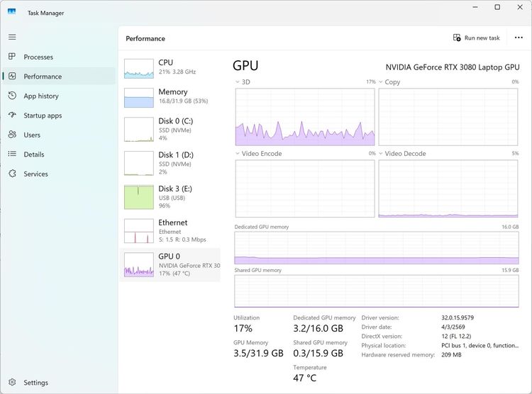Click the 0.3/15.9 GB shared memory value
The width and height of the screenshot is (532, 394).
click(x=318, y=353)
